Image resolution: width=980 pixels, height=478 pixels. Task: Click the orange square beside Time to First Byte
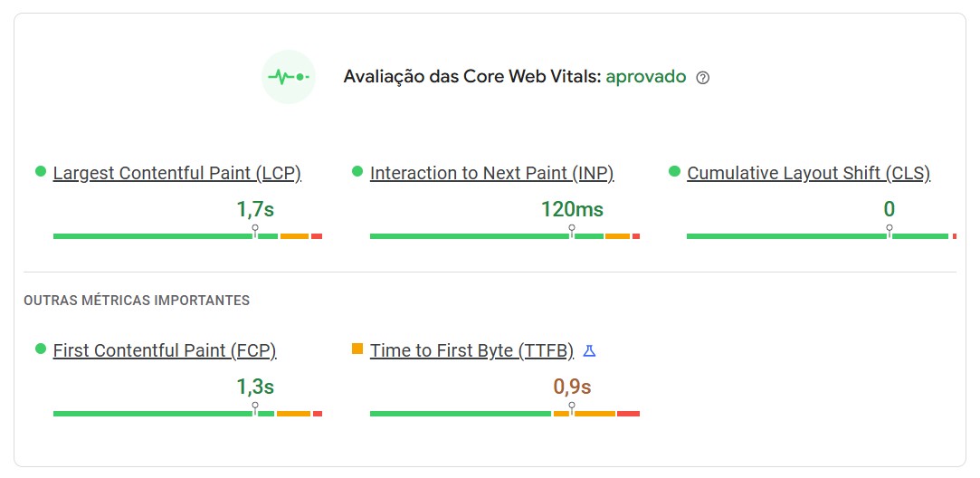357,349
